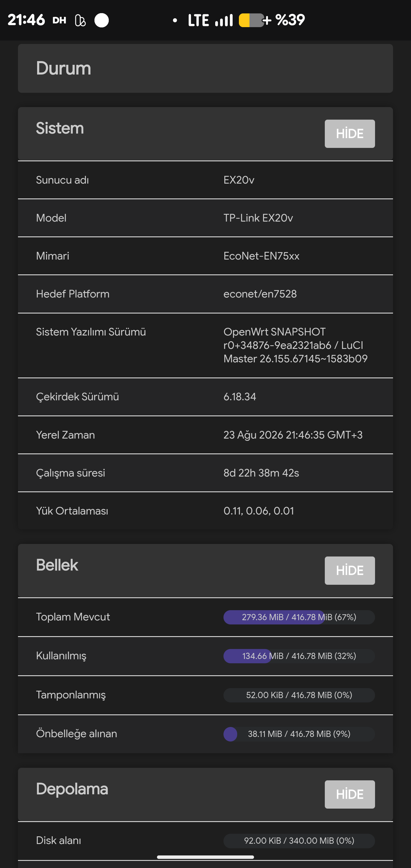Click the Kullanılmış memory usage bar
411x868 pixels.
tap(299, 656)
